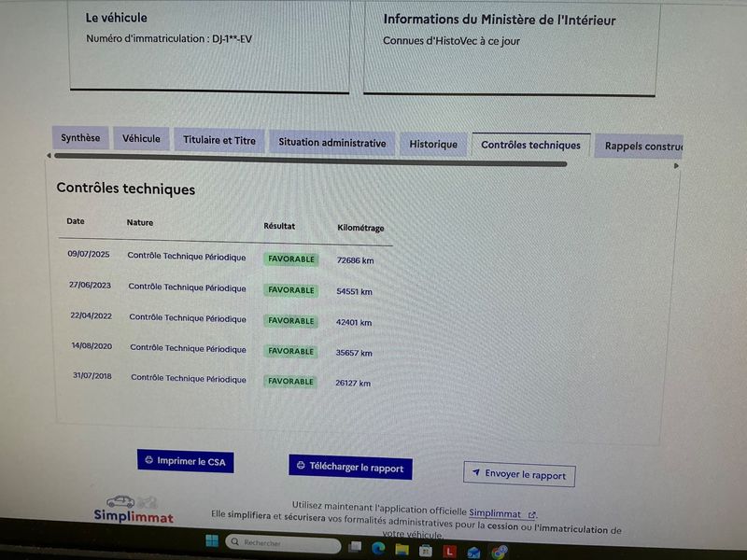Click the date 22/04/2022
The width and height of the screenshot is (747, 560).
click(91, 315)
